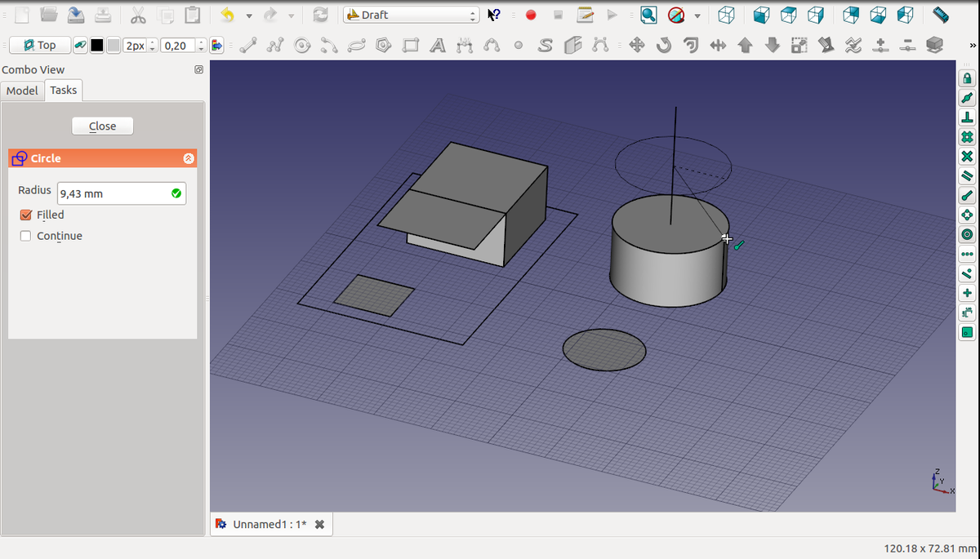The image size is (980, 559).
Task: Click the Draft Rectangle tool icon
Action: 411,46
